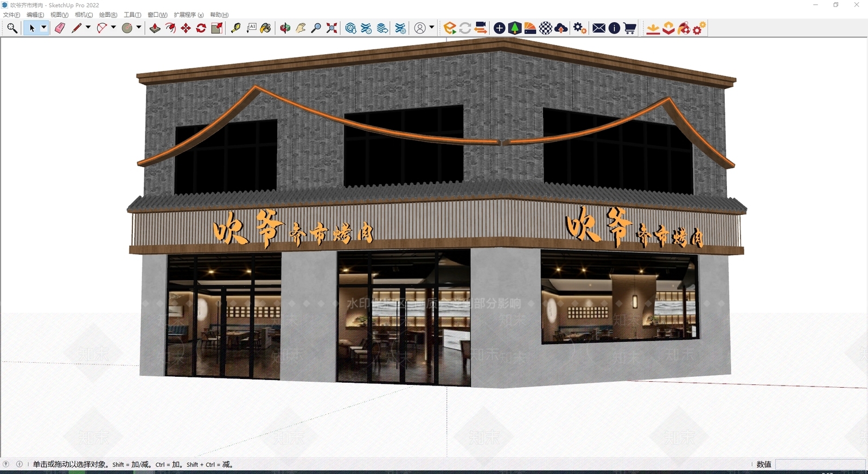868x474 pixels.
Task: Expand the Circle shape dropdown arrow
Action: pos(139,27)
